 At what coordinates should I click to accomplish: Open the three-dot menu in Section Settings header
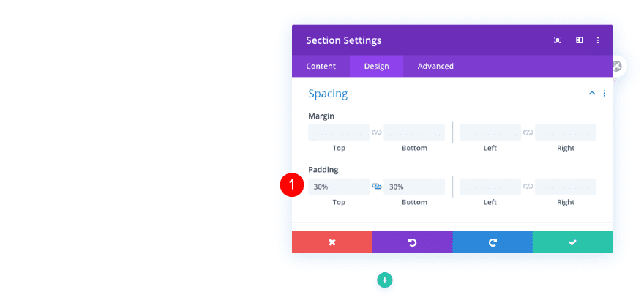point(598,40)
